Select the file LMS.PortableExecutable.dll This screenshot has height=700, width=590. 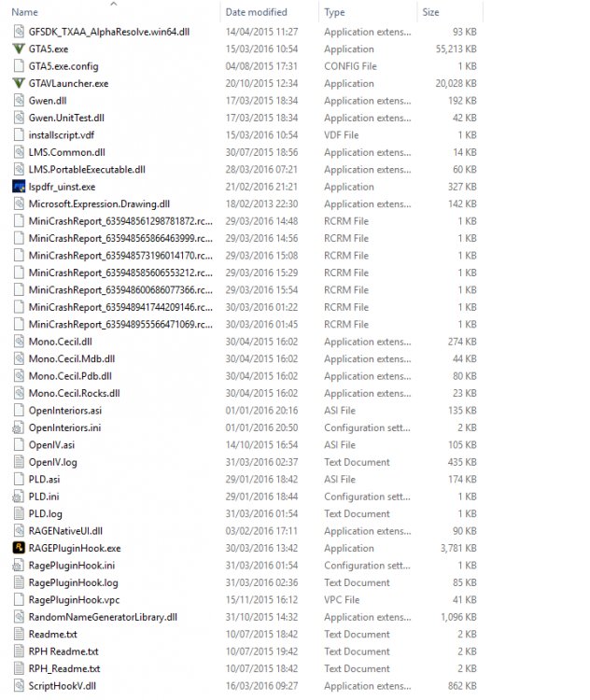(x=87, y=169)
